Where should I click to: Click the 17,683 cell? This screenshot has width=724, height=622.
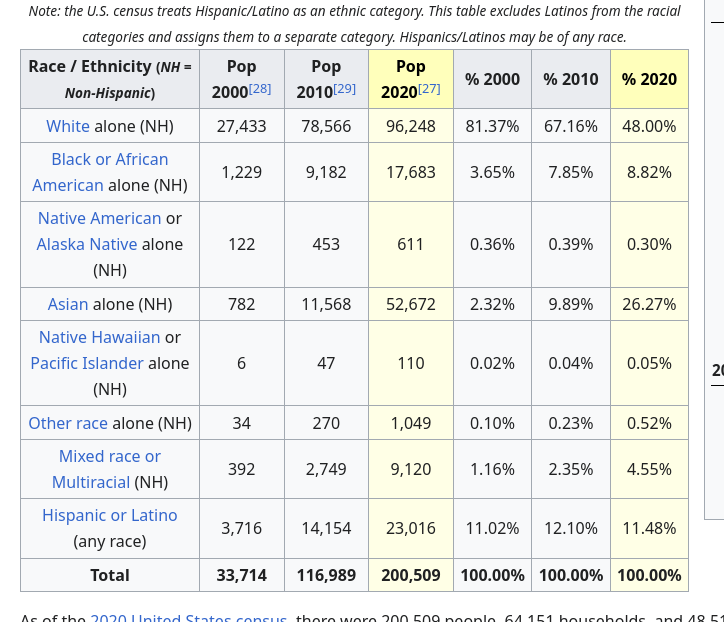[411, 172]
